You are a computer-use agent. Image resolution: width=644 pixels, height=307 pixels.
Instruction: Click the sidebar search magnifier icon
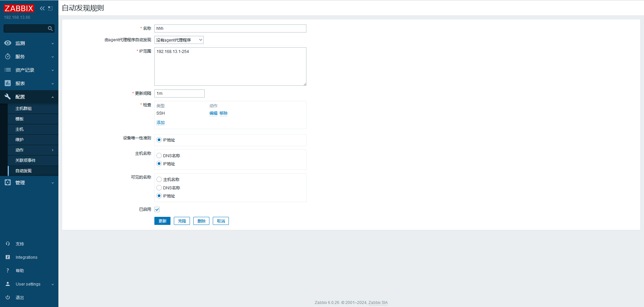click(50, 29)
